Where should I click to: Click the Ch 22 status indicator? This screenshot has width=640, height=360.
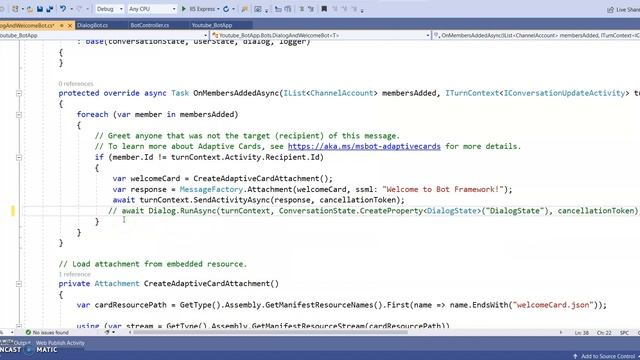click(x=604, y=333)
